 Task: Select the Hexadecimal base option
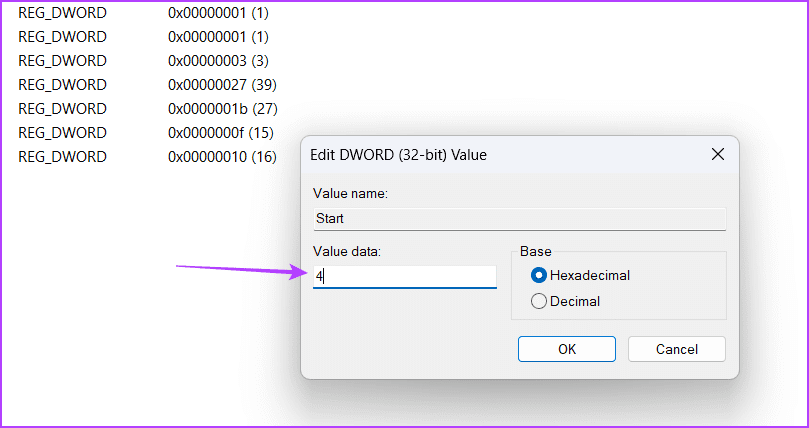pyautogui.click(x=580, y=275)
